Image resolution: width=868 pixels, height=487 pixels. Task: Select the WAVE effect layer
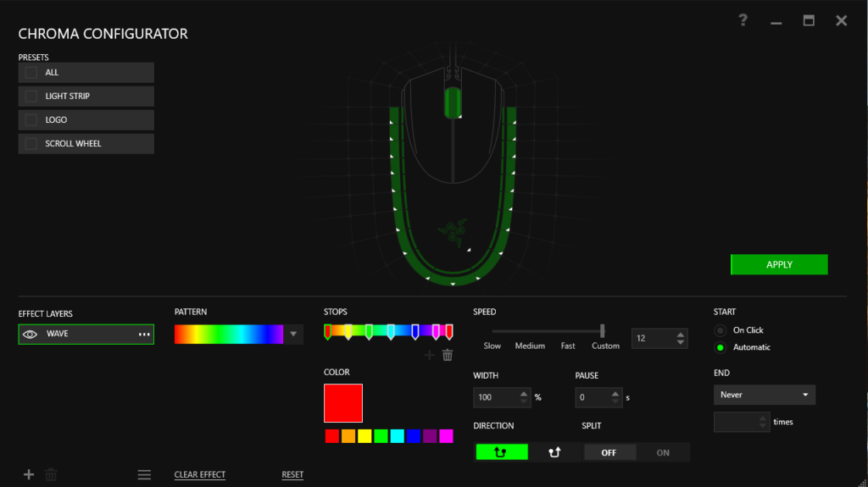pos(86,335)
